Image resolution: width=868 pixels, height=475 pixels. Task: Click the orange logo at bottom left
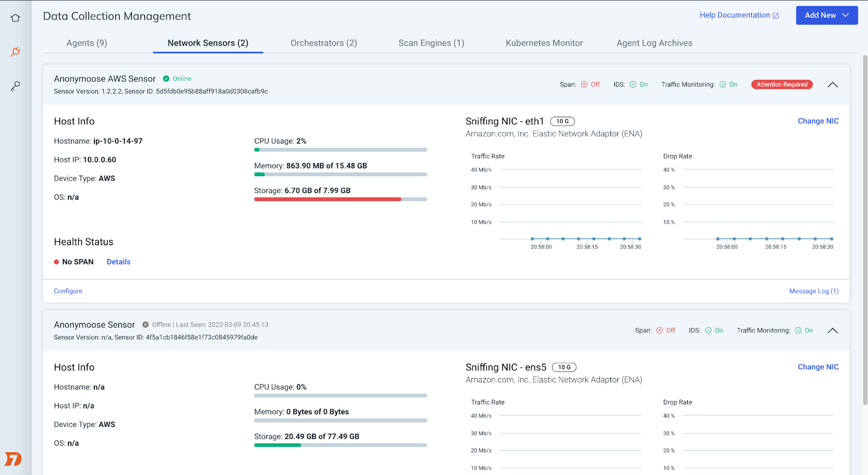13,459
